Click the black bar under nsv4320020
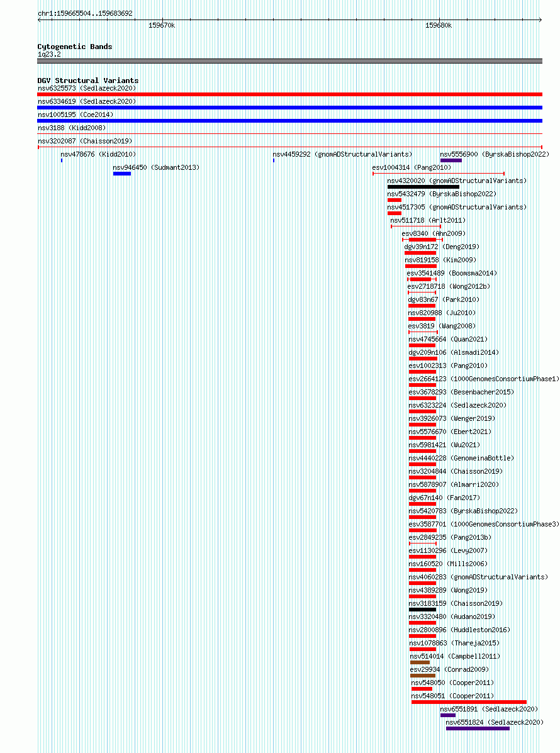The height and width of the screenshot is (753, 560). coord(423,187)
